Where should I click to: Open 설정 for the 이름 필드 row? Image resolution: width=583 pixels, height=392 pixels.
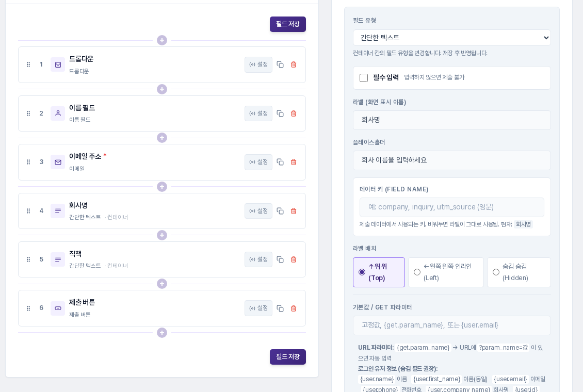pos(258,113)
